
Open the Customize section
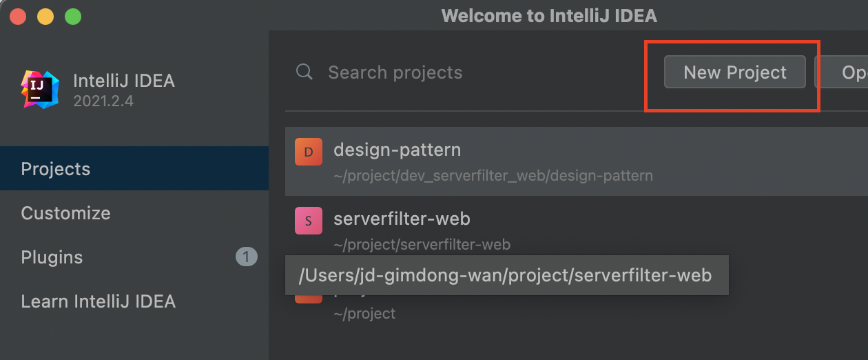pyautogui.click(x=65, y=213)
